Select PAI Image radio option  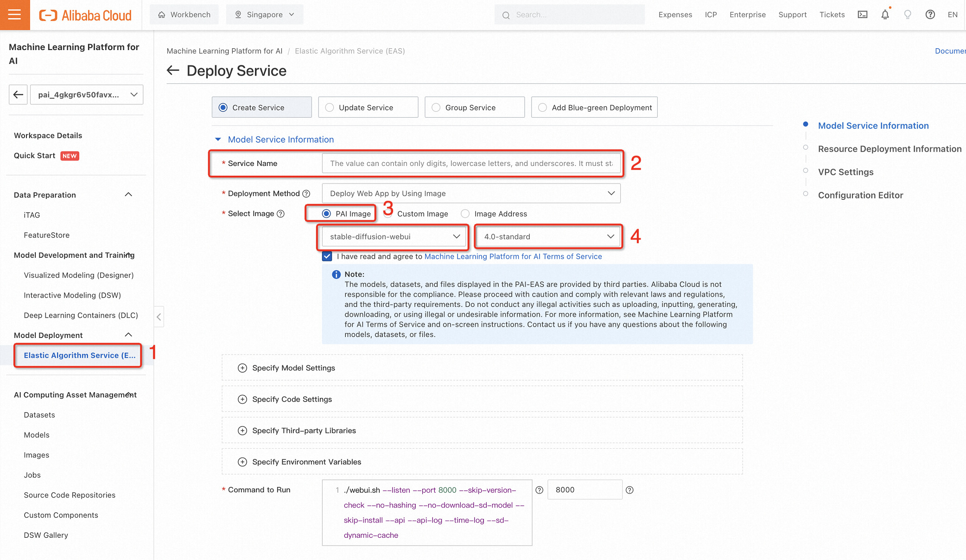(x=326, y=214)
